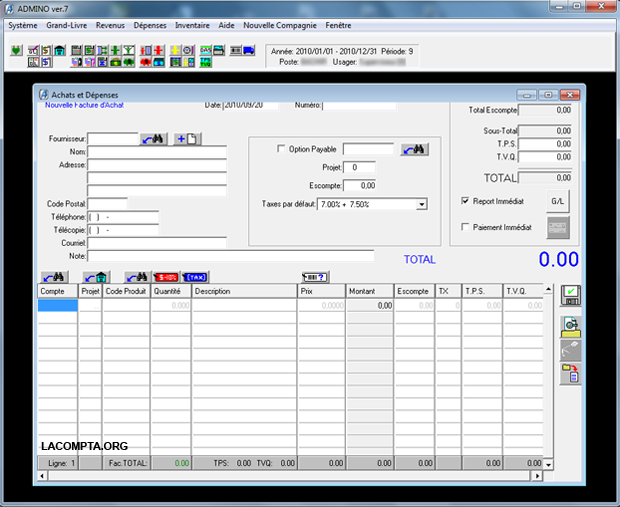Image resolution: width=620 pixels, height=507 pixels.
Task: Click the grid scroll down arrow
Action: (548, 464)
